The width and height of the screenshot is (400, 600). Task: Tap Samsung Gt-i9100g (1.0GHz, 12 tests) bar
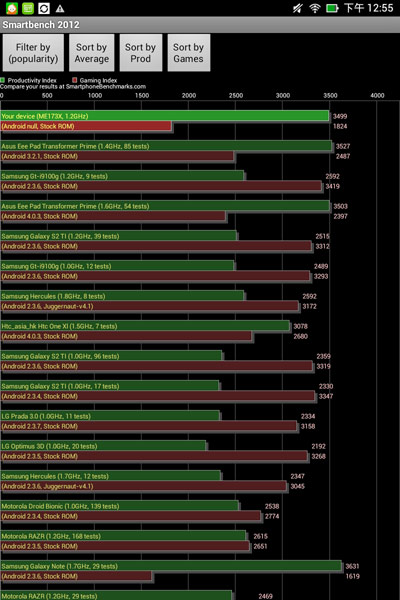(117, 266)
